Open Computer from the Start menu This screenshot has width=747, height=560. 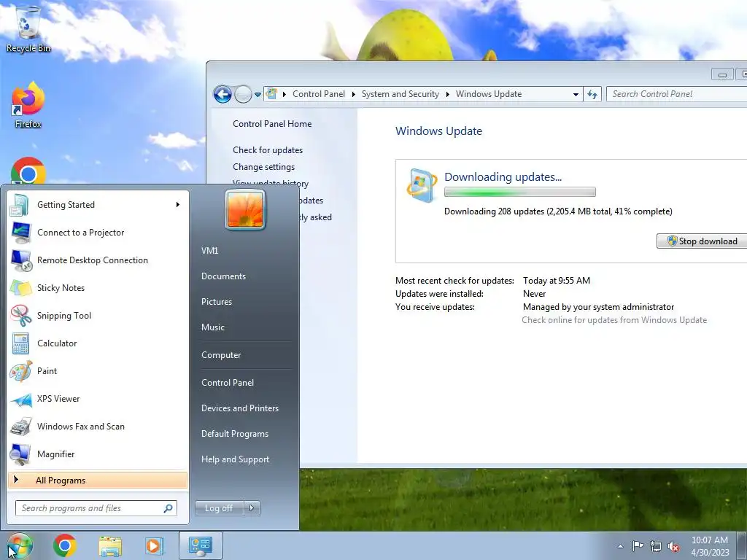tap(221, 355)
